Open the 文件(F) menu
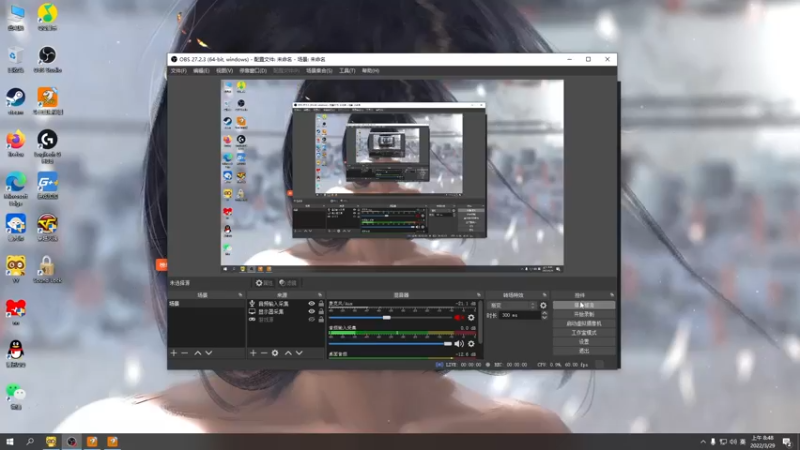Viewport: 800px width, 450px height. click(179, 71)
